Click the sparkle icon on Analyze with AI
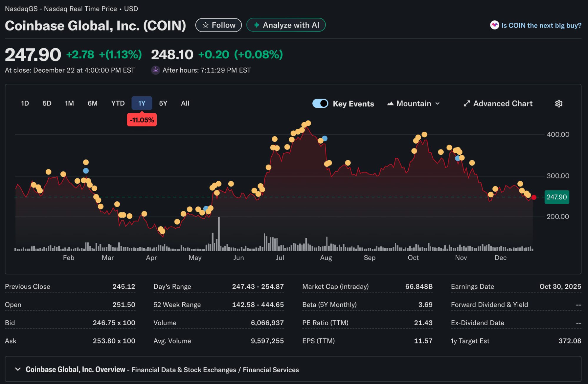Viewport: 588px width, 384px height. pyautogui.click(x=256, y=25)
